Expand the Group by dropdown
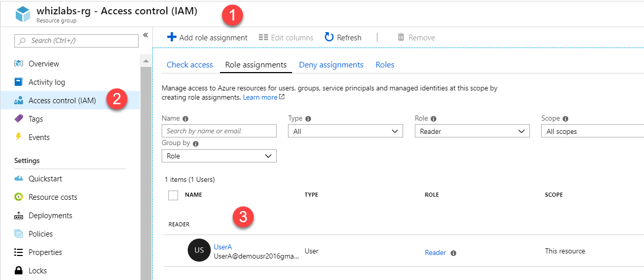The image size is (644, 280). [219, 156]
